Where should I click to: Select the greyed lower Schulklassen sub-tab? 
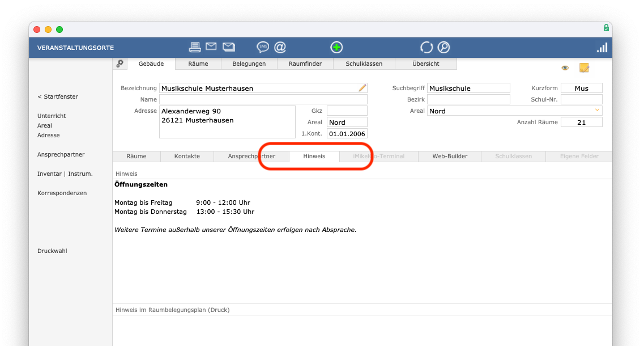click(x=513, y=157)
